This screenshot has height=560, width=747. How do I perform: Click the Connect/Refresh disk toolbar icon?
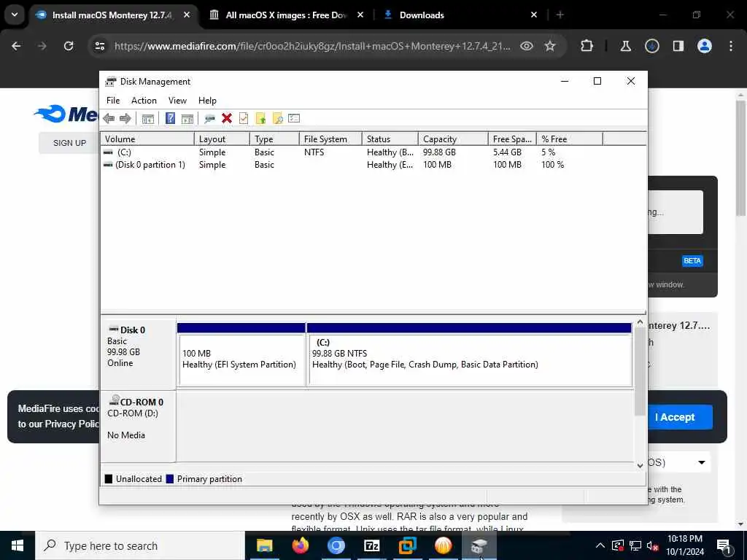[209, 119]
